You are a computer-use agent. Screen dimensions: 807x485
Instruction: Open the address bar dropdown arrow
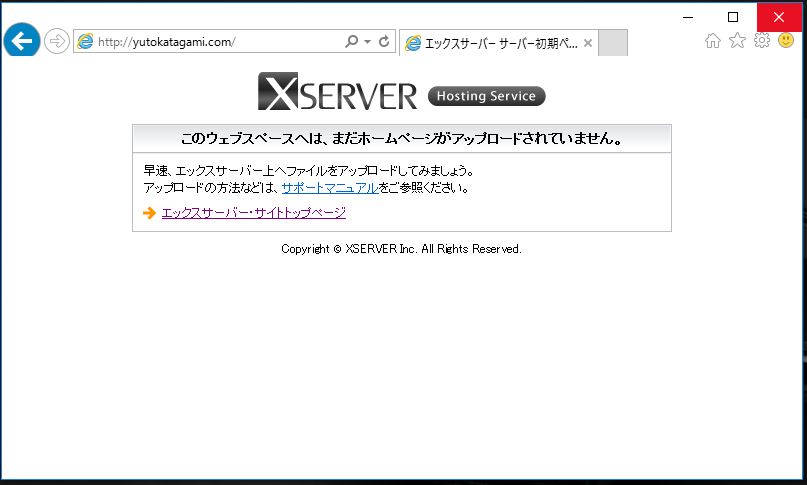point(367,42)
